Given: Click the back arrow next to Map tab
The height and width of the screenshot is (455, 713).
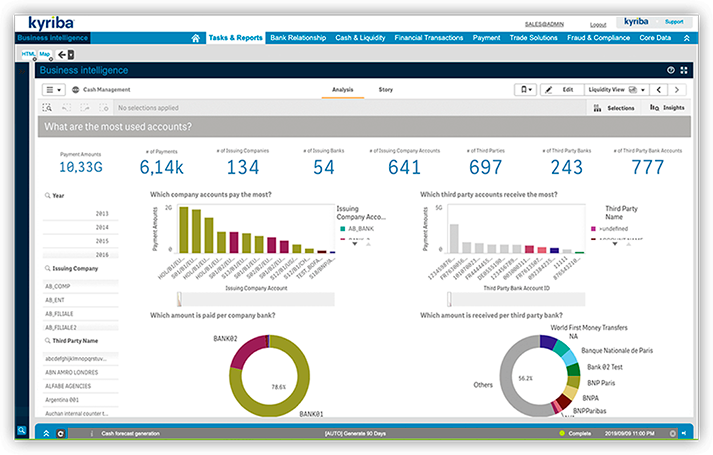Looking at the screenshot, I should [62, 54].
